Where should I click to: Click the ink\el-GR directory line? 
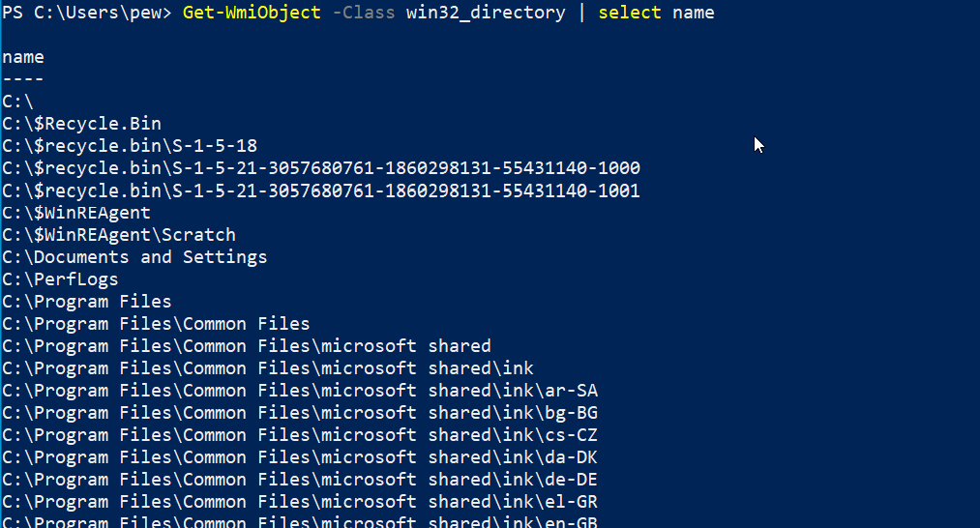click(300, 503)
